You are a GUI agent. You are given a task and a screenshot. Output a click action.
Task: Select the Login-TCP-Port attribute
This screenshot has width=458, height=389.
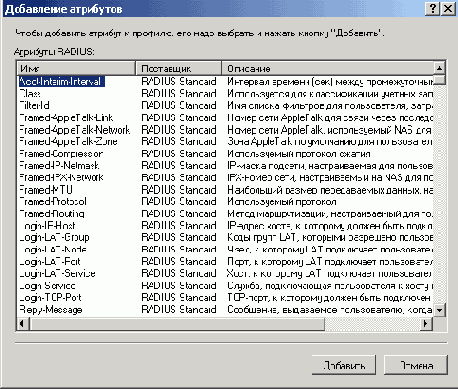point(50,297)
